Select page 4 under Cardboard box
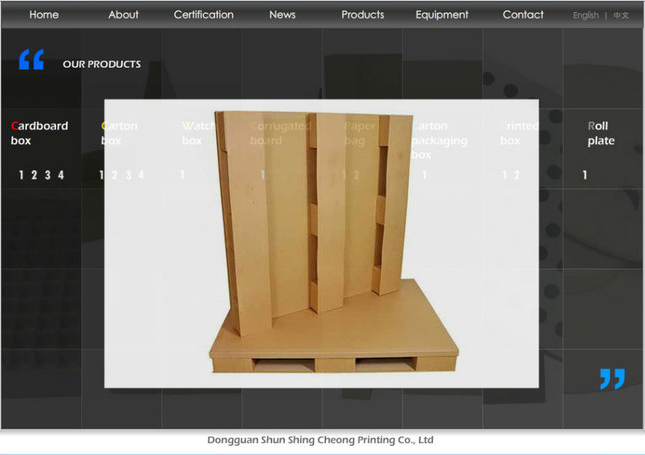This screenshot has height=455, width=645. coord(61,176)
